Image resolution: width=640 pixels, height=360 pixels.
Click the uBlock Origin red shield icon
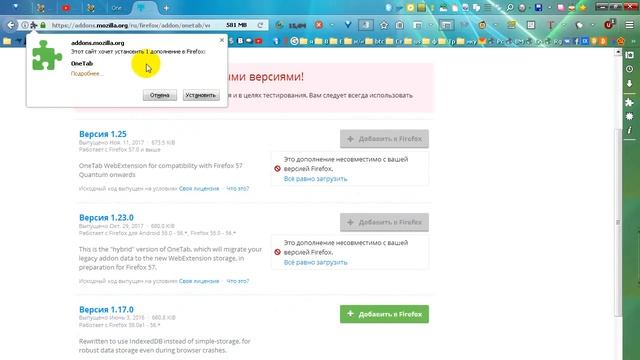click(609, 25)
